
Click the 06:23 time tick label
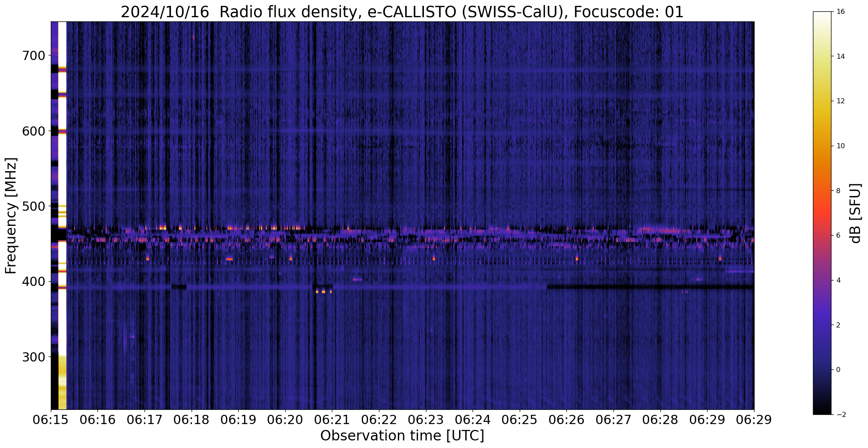(x=426, y=420)
